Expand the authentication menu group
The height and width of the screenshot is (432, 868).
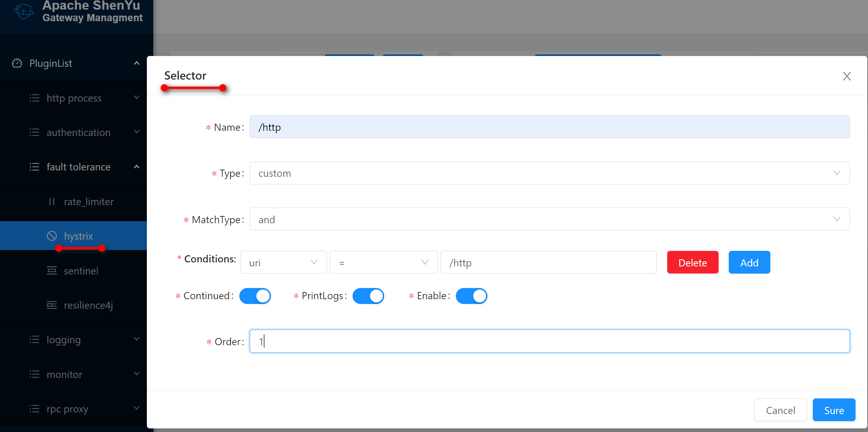(x=78, y=132)
